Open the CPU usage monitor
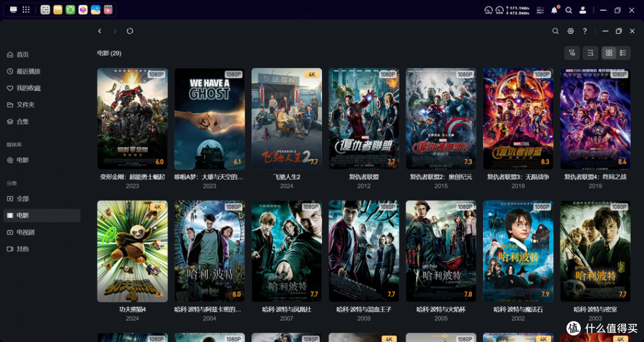The width and height of the screenshot is (644, 342). 488,10
